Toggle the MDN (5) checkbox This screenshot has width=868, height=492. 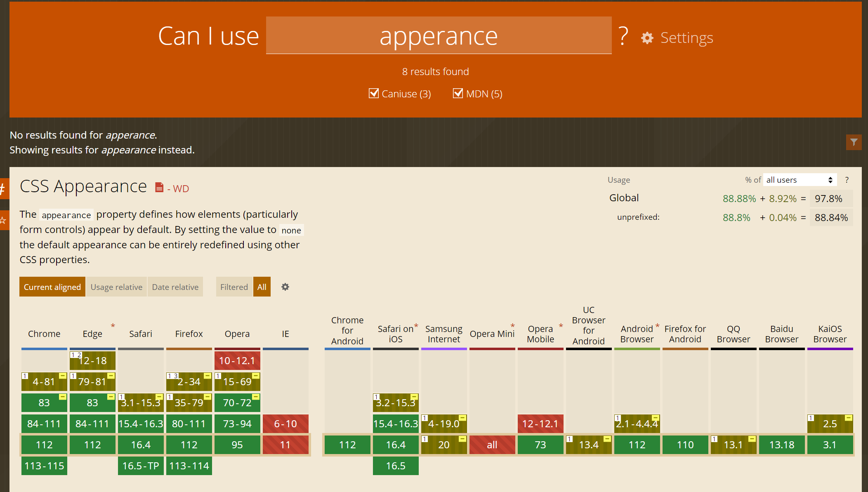458,93
